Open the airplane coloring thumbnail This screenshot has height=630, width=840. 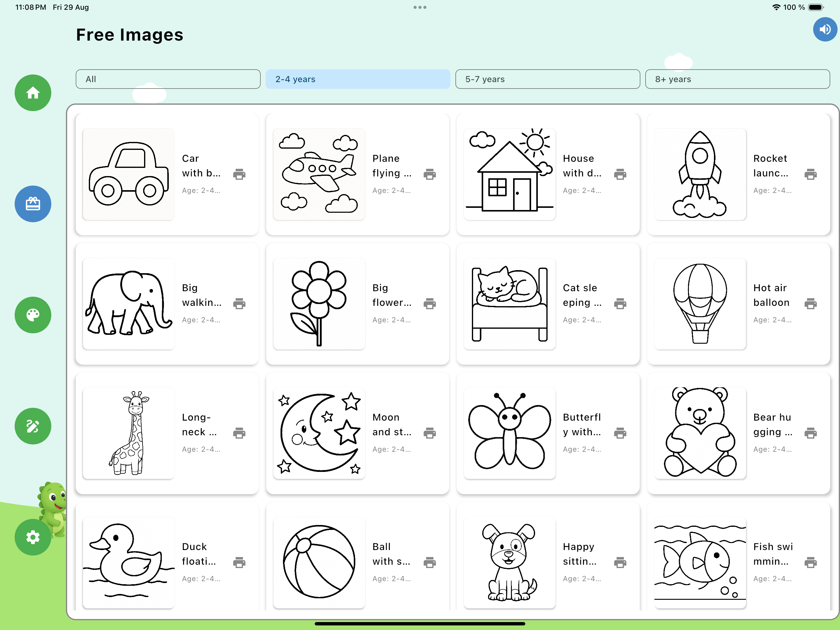(x=319, y=174)
